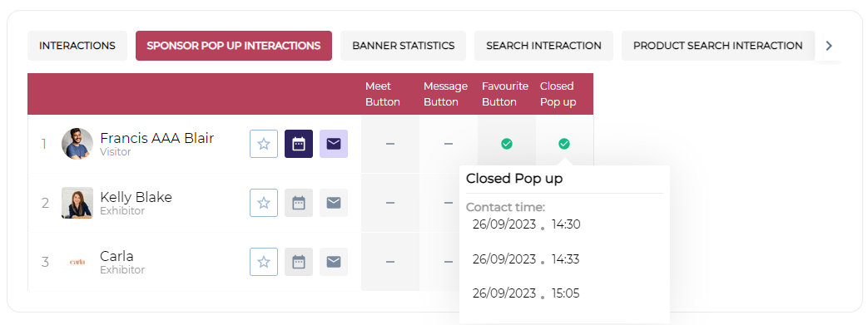Select the Search Interaction tab
The width and height of the screenshot is (868, 325).
coord(543,46)
